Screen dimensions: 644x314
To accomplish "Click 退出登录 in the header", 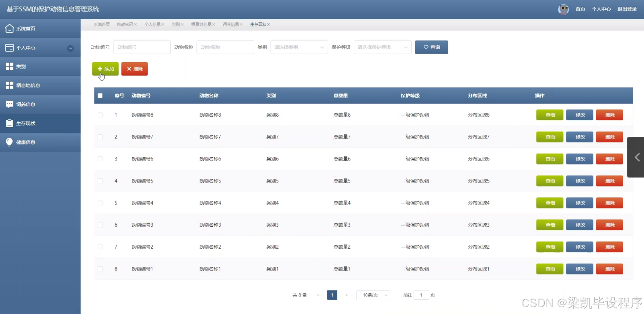I will (627, 9).
